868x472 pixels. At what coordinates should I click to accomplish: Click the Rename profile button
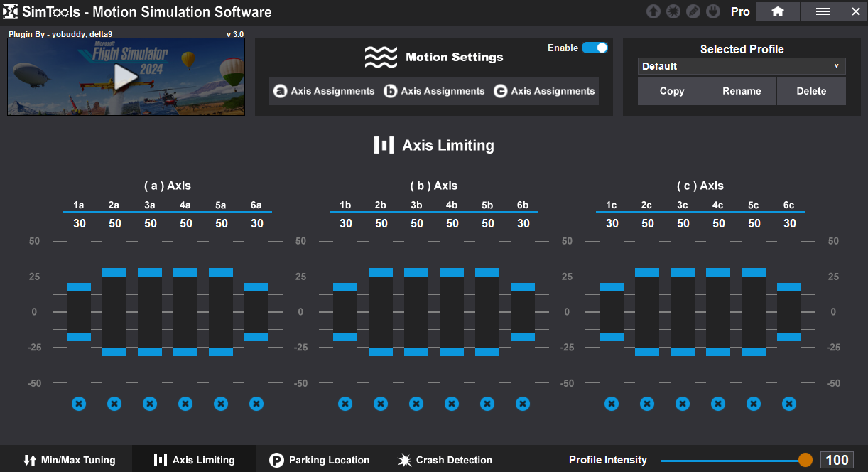(x=742, y=91)
